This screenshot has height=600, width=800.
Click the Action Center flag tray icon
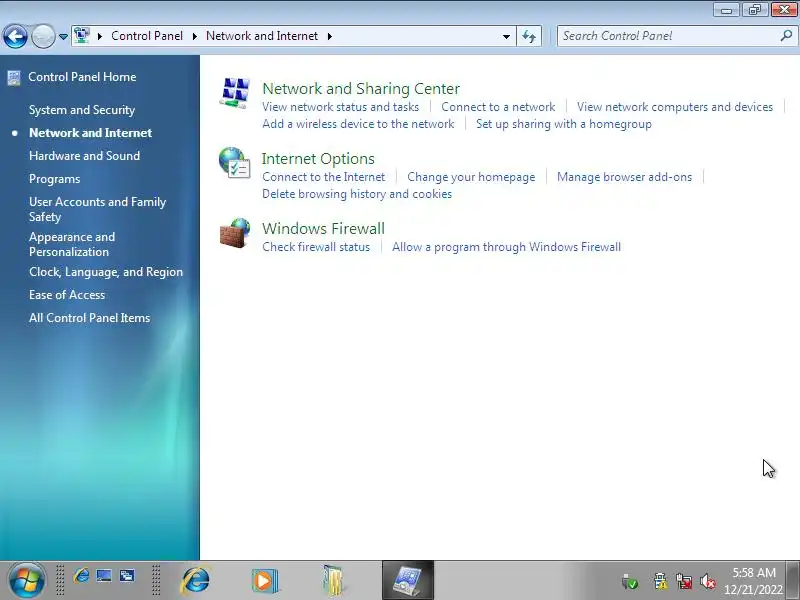coord(660,581)
